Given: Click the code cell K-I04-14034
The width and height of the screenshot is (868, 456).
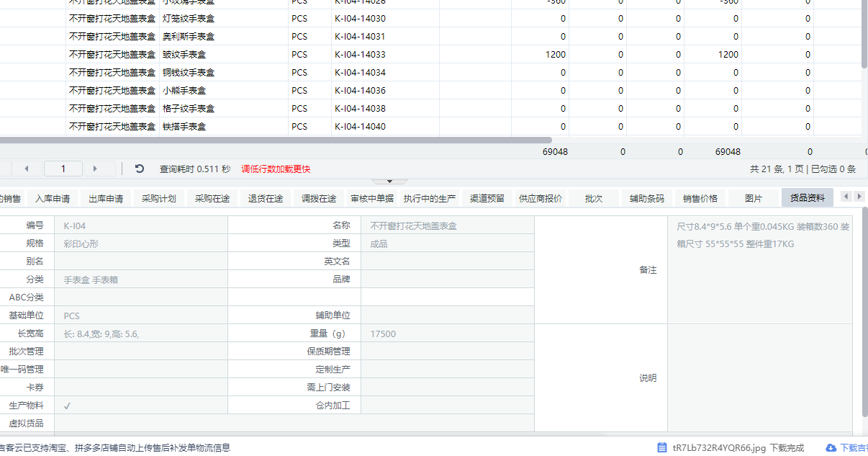Looking at the screenshot, I should (x=385, y=72).
